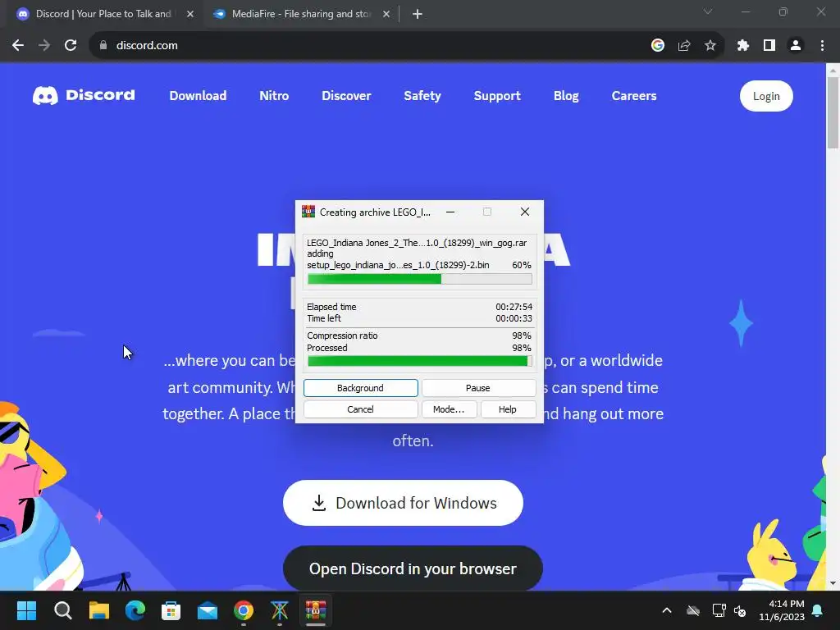Click the scrollbar down arrow
Image resolution: width=840 pixels, height=630 pixels.
point(833,583)
